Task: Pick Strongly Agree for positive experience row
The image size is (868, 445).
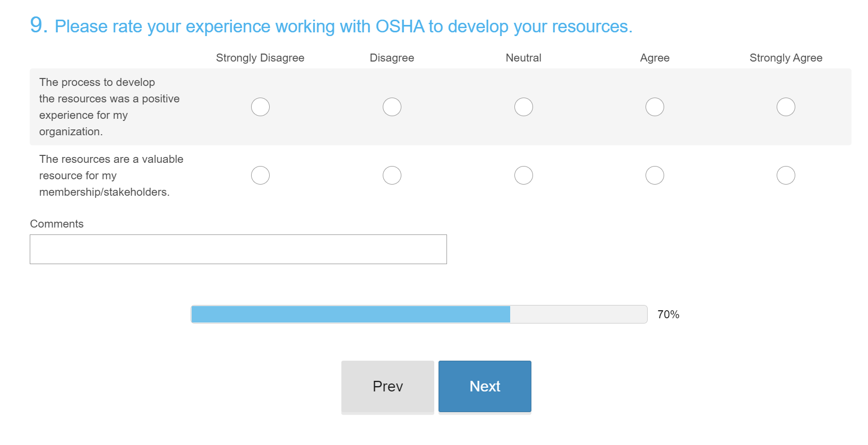Action: point(786,107)
